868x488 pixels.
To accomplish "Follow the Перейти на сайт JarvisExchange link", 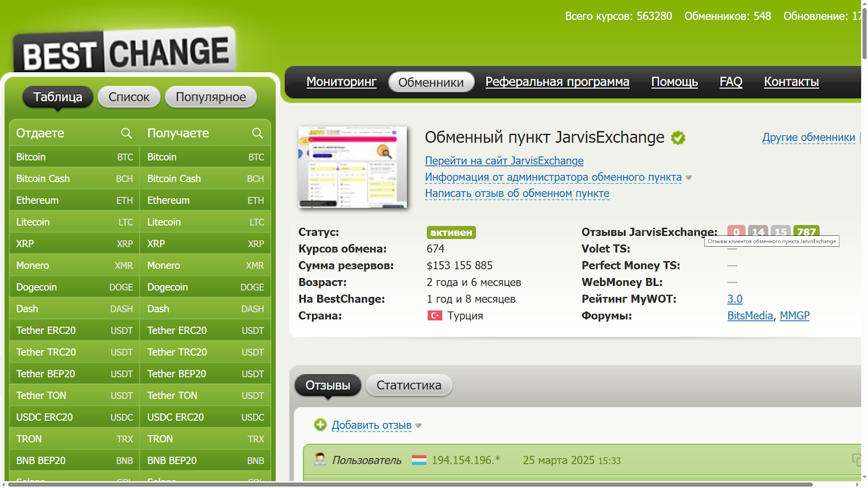I will [504, 161].
